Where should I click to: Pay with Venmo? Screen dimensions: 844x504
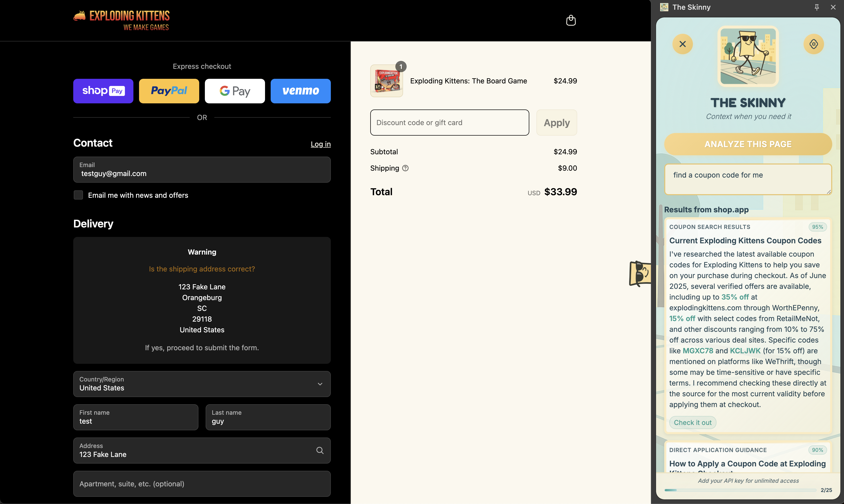click(300, 91)
